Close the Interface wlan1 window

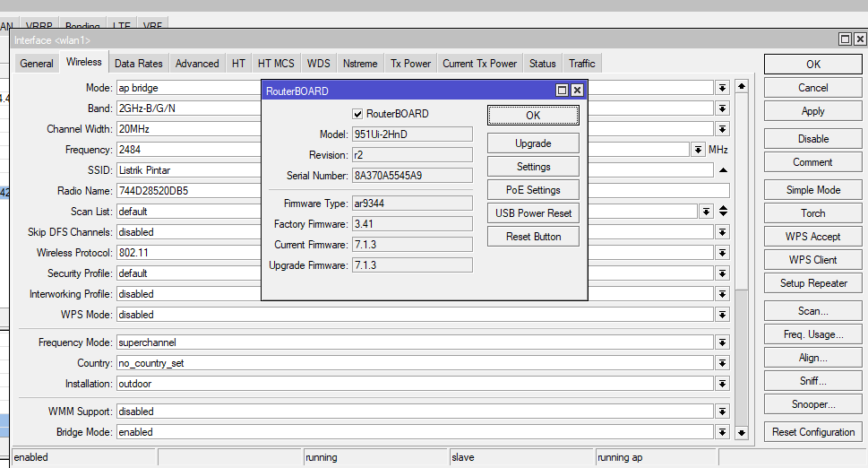(860, 39)
